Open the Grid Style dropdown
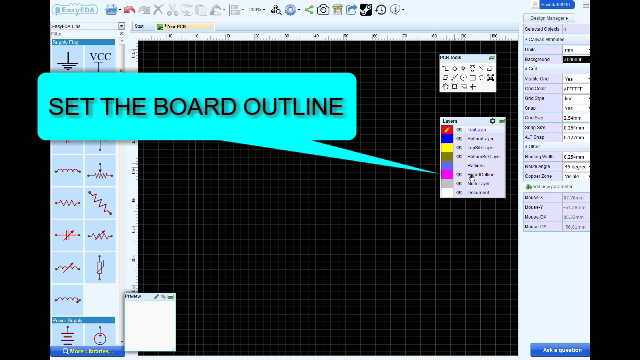 coord(576,98)
